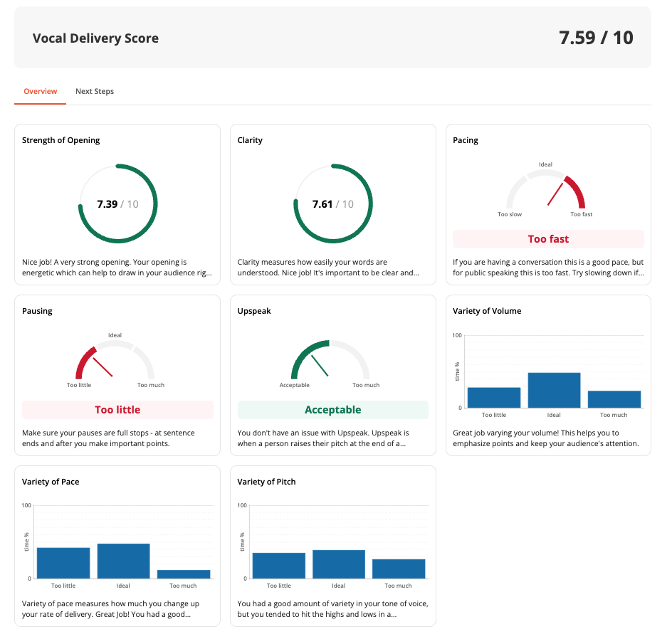Click the Vocal Delivery Score header
This screenshot has width=672, height=634.
[95, 38]
